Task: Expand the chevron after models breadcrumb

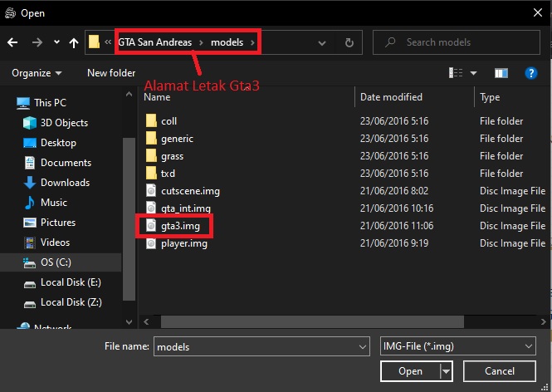Action: point(252,42)
